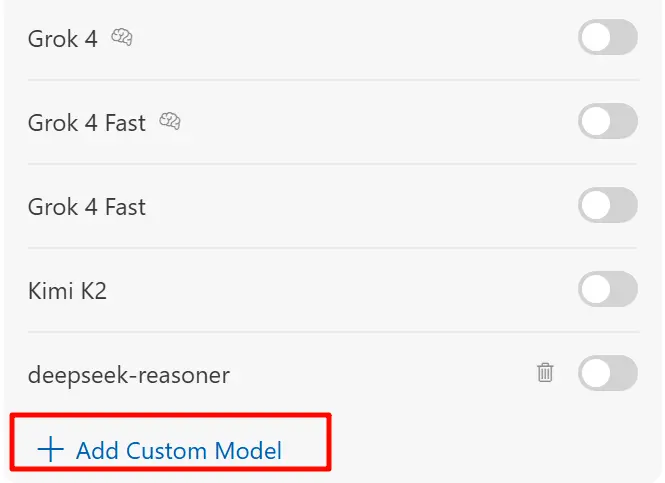Click the deepseek-reasoner model name

click(x=129, y=376)
